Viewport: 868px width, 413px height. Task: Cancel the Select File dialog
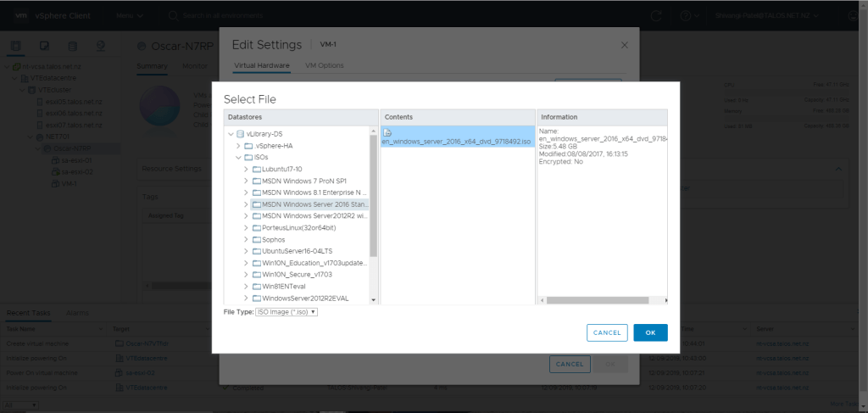(607, 332)
